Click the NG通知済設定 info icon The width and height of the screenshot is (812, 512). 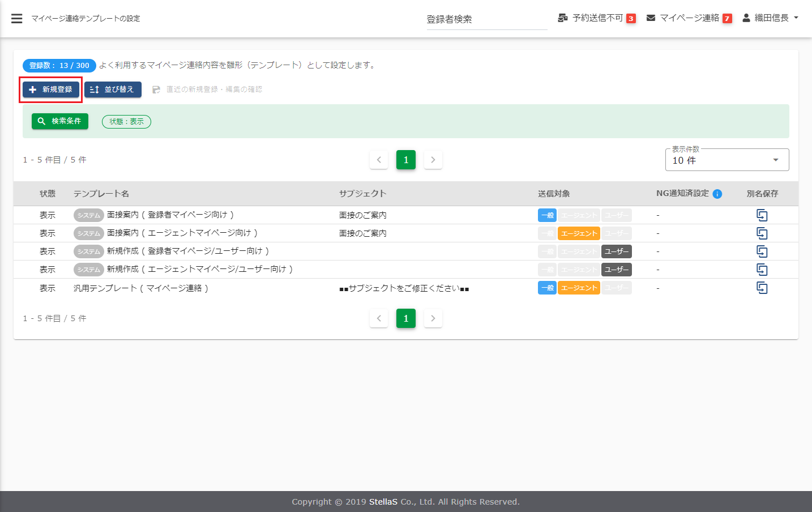717,194
